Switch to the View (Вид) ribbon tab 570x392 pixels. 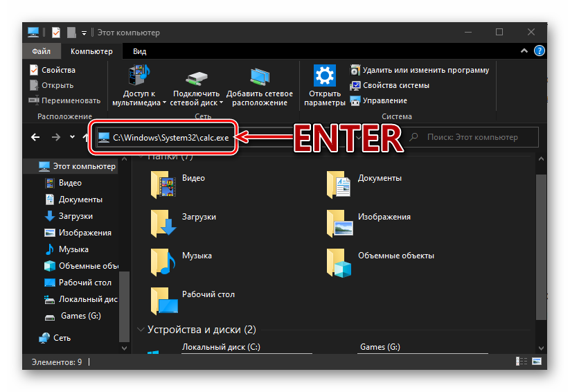pos(139,51)
